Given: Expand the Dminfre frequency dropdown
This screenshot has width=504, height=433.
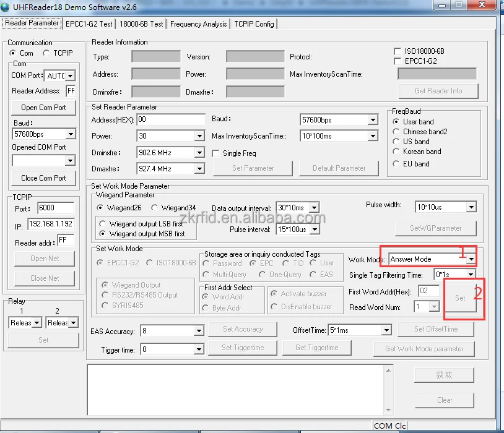Looking at the screenshot, I should 199,153.
